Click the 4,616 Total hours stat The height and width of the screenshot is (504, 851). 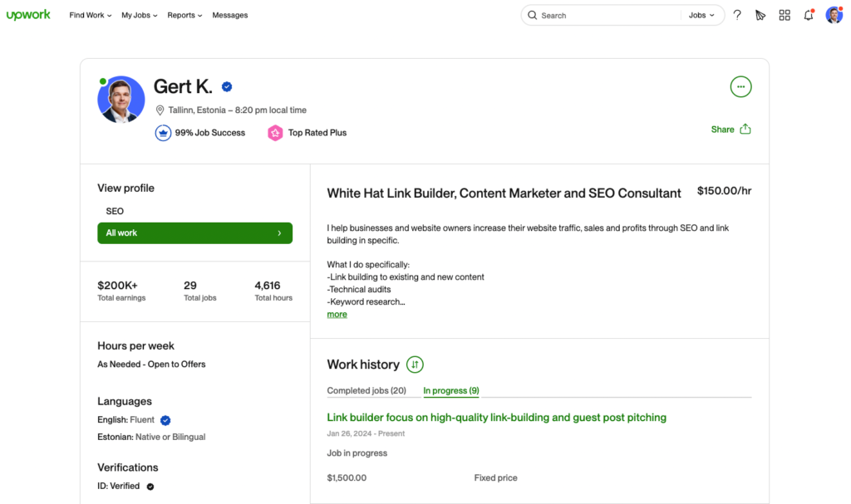coord(273,291)
